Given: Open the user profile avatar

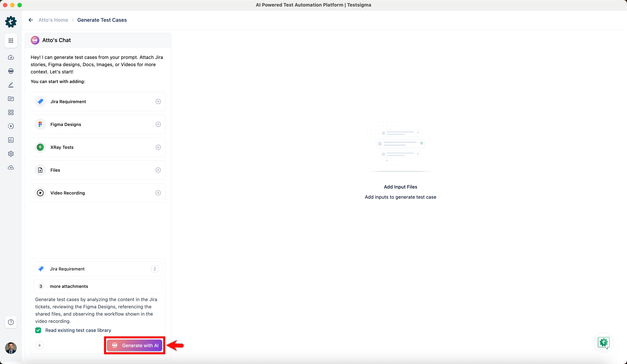Looking at the screenshot, I should click(x=11, y=348).
